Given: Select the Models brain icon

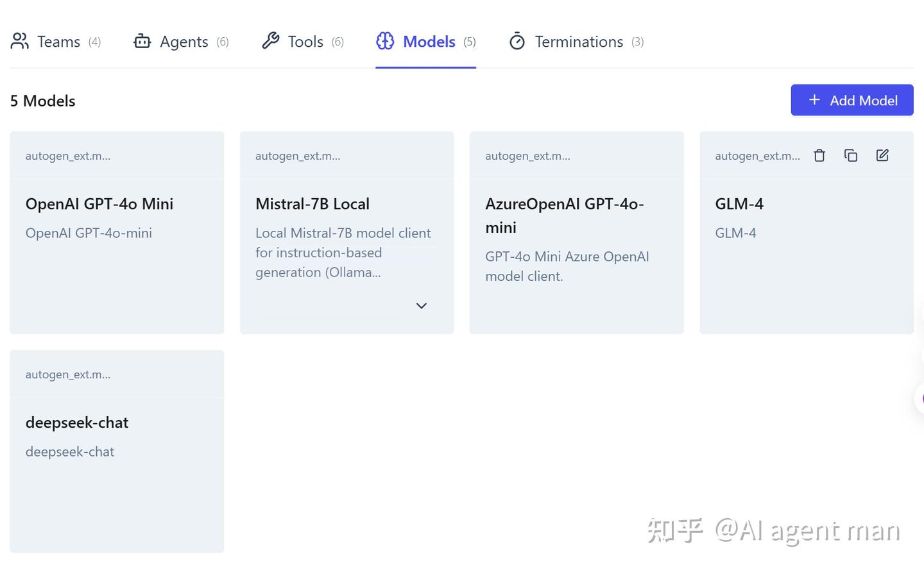Looking at the screenshot, I should click(x=385, y=40).
